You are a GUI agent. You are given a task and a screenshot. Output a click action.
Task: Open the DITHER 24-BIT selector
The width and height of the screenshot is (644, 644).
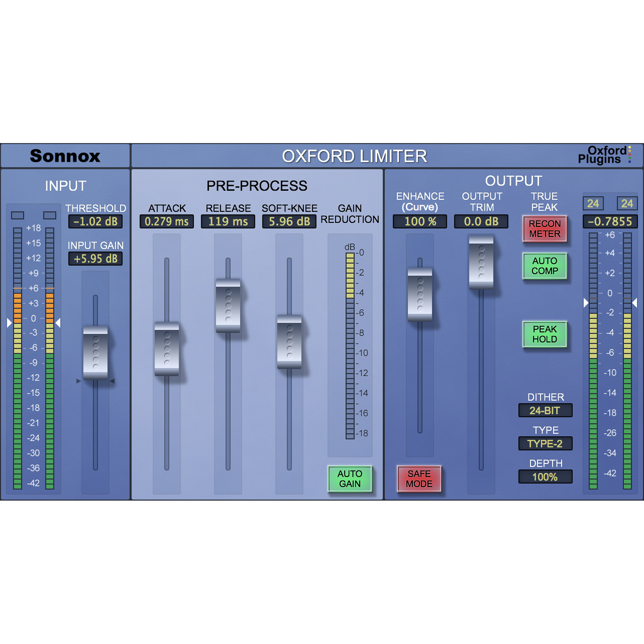[545, 410]
